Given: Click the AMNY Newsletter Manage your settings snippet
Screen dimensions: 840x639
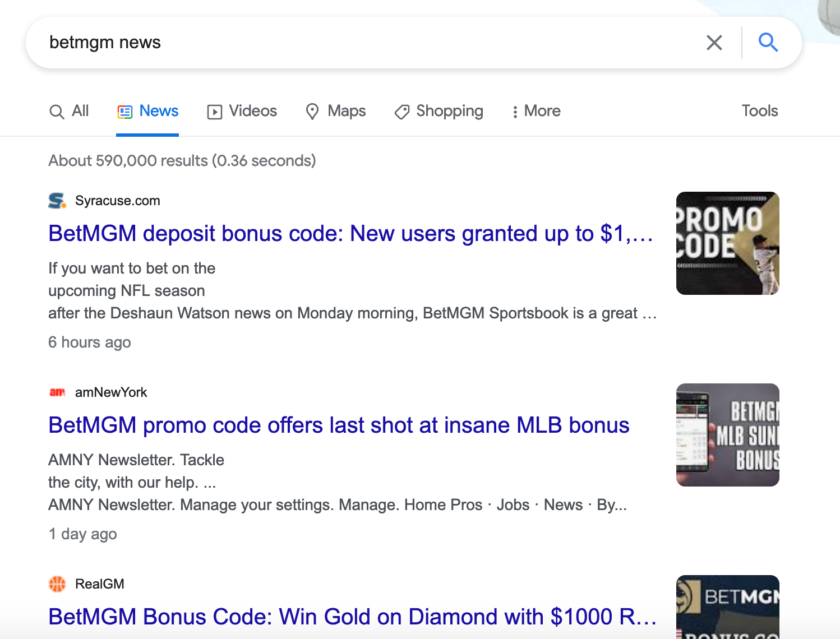Looking at the screenshot, I should click(338, 505).
